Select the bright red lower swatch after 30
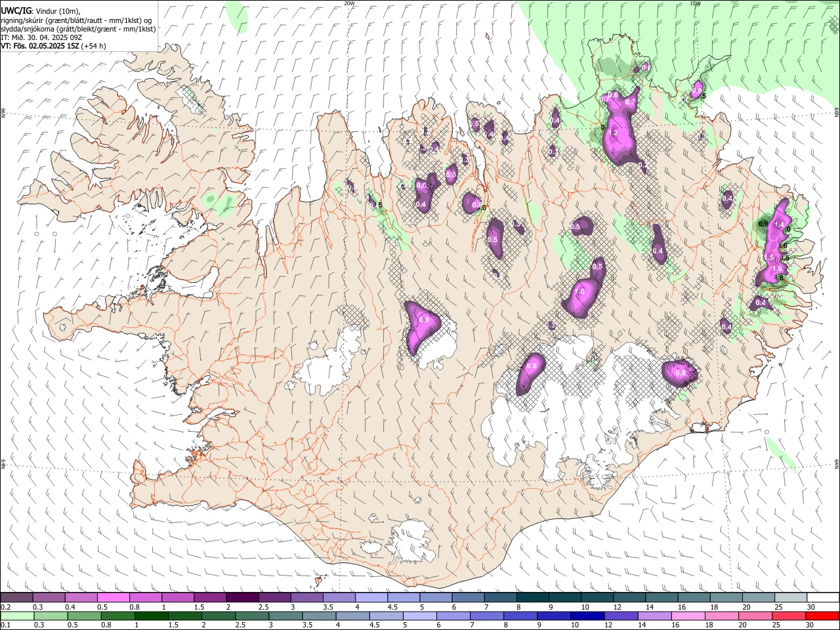Viewport: 840px width, 630px height. pyautogui.click(x=822, y=616)
